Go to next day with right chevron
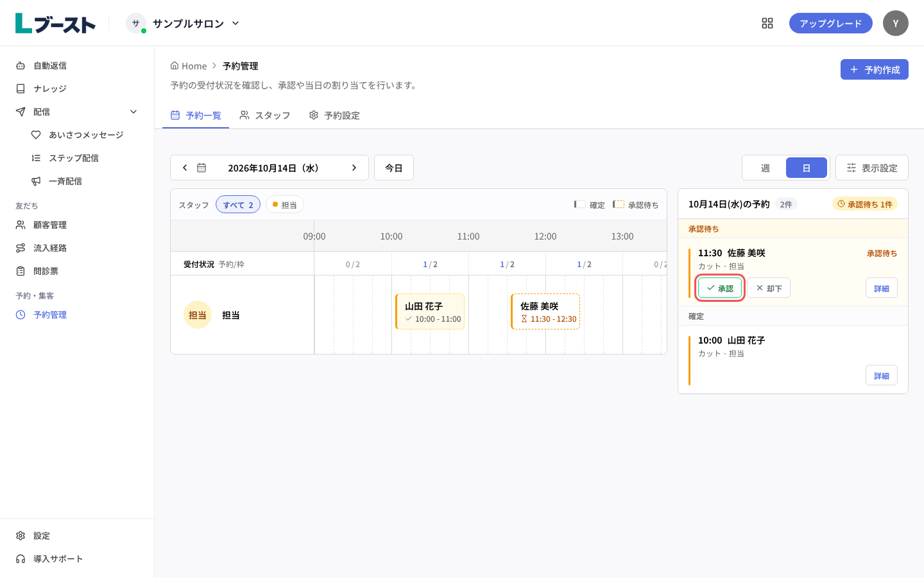Screen dimensions: 924x578 354,168
